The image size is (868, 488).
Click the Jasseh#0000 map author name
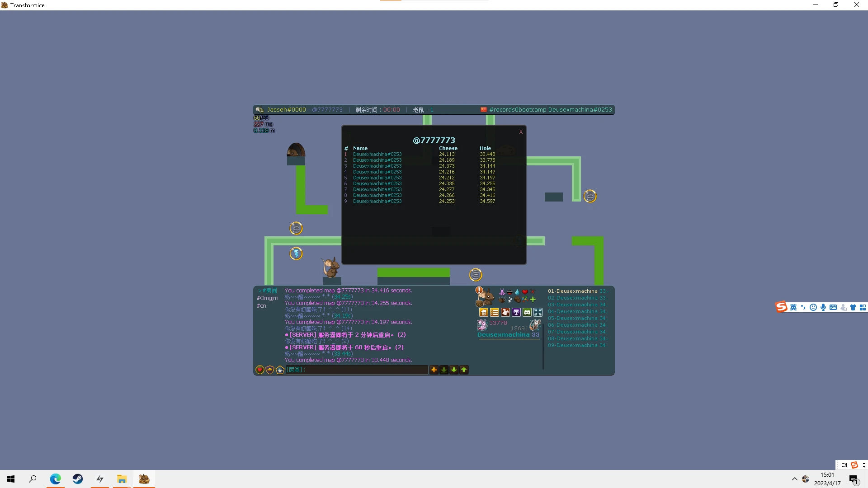pos(286,110)
